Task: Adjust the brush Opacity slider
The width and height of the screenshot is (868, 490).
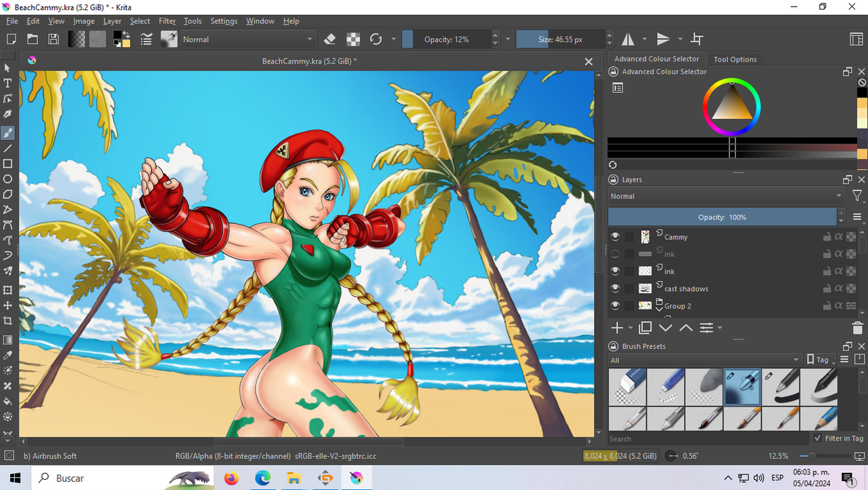Action: 446,39
